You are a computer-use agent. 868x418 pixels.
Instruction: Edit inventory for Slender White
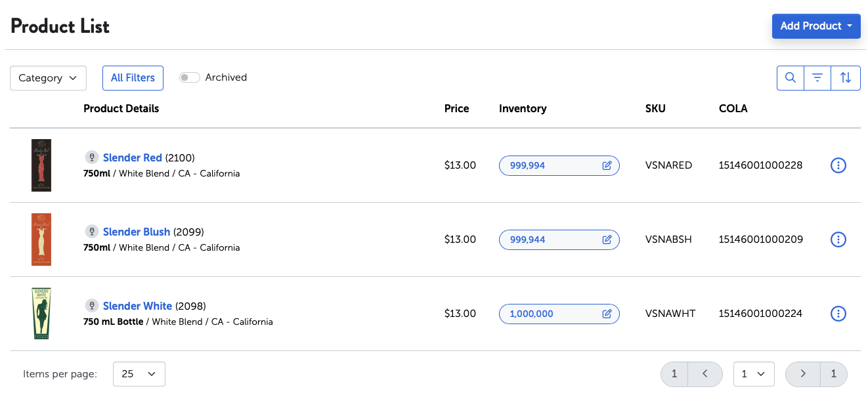[607, 314]
